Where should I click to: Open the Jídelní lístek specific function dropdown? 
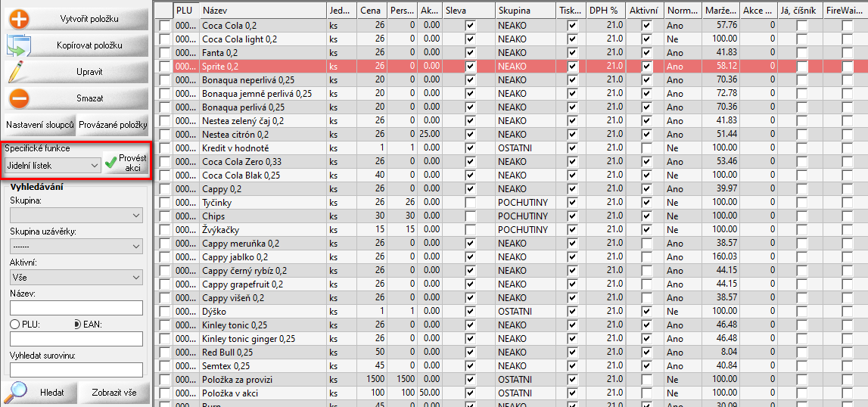52,164
